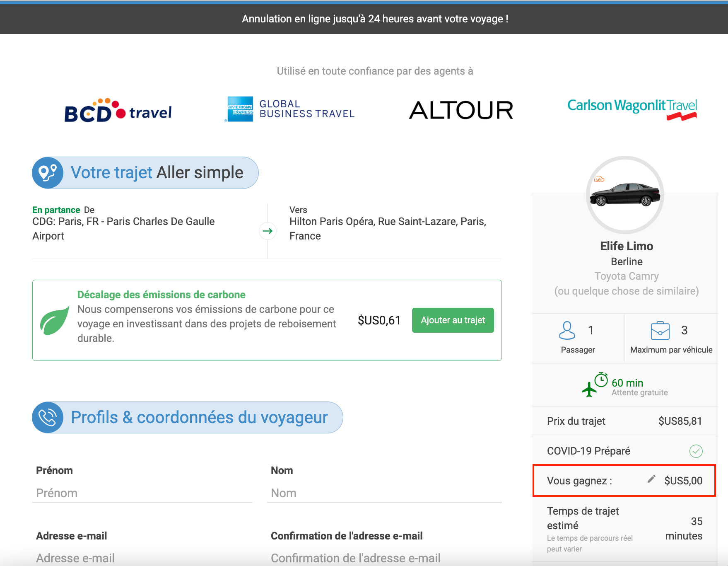Focus the Adresse e-mail input field
Viewport: 728px width, 566px height.
pyautogui.click(x=142, y=558)
